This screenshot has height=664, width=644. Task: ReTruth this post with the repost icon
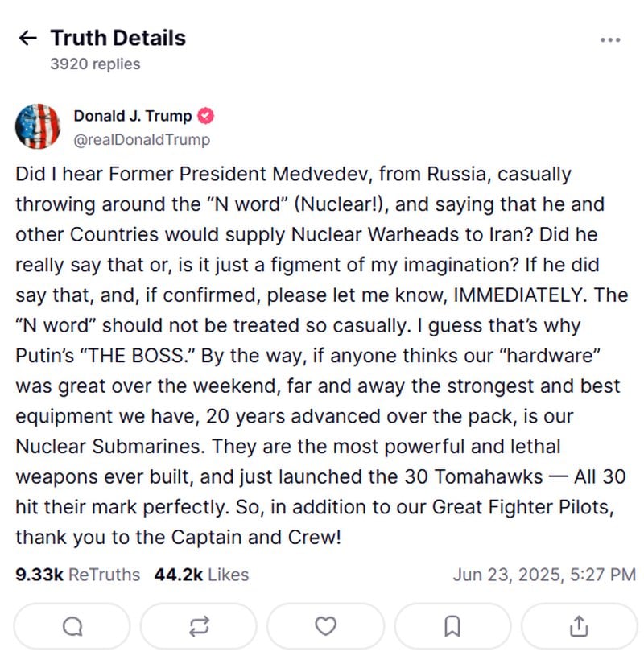click(199, 626)
